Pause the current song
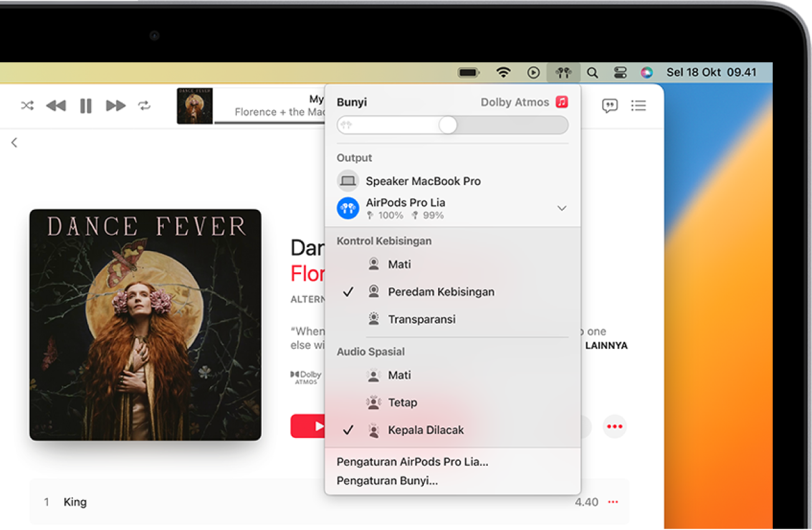 [85, 106]
